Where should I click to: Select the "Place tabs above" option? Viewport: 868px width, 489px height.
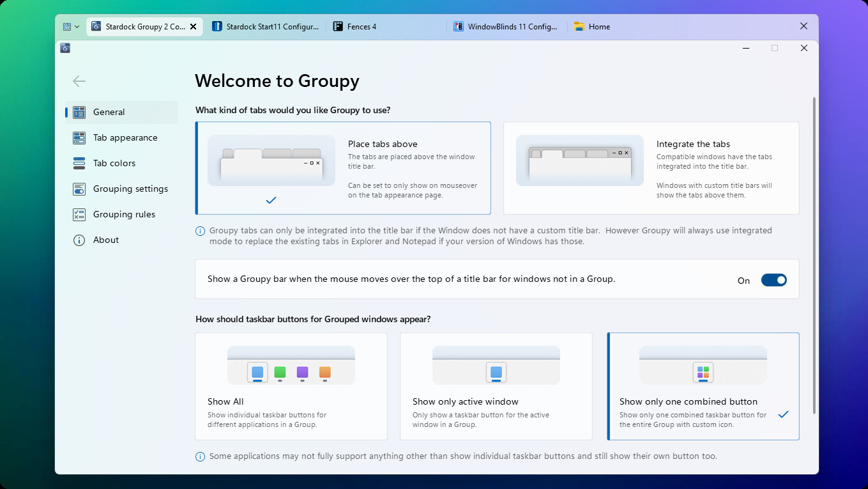click(343, 167)
